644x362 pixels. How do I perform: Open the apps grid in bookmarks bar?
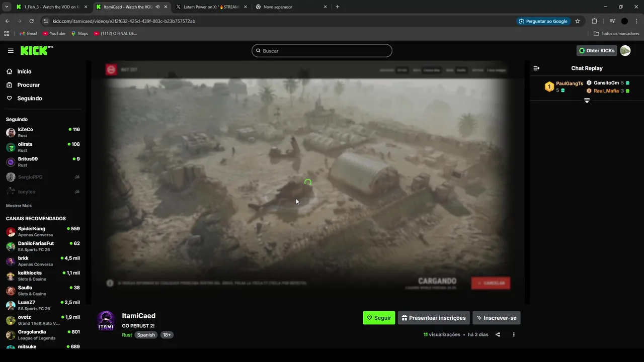(x=7, y=34)
